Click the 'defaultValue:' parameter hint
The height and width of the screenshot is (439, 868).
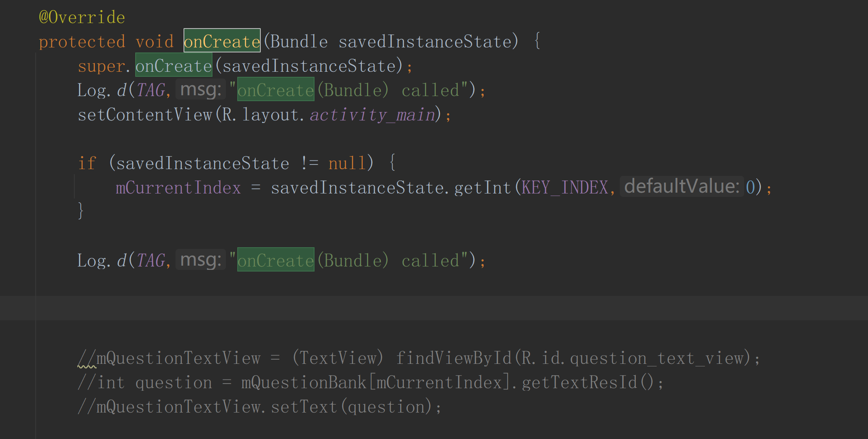tap(682, 186)
